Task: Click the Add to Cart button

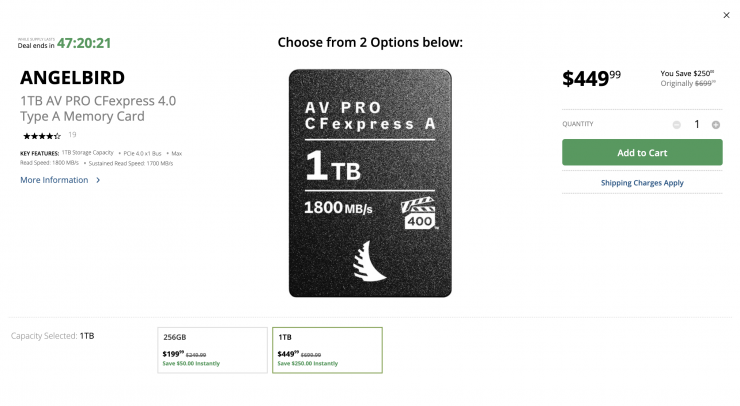Action: (642, 152)
